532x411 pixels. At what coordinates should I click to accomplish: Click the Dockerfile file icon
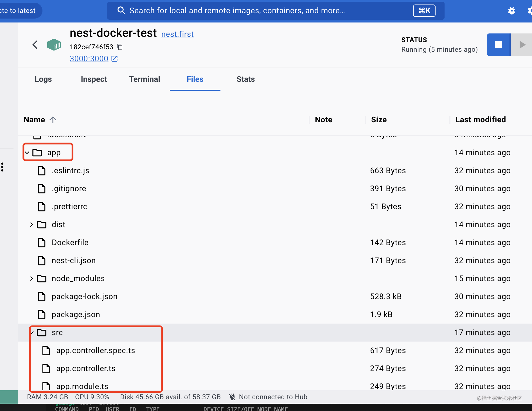42,242
